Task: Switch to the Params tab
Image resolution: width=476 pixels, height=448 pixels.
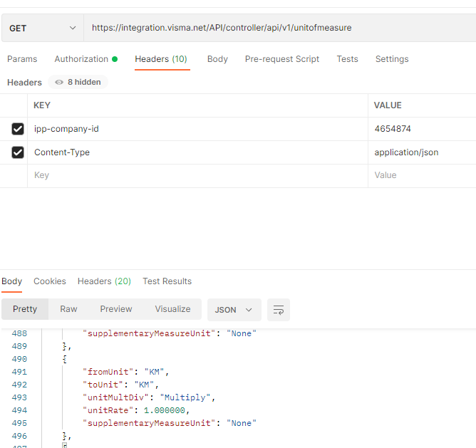Action: tap(22, 59)
